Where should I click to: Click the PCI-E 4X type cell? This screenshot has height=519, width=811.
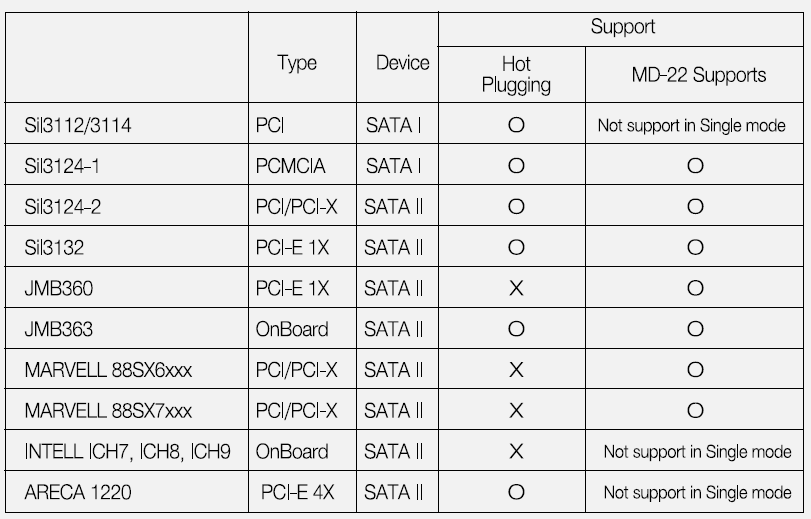[297, 492]
